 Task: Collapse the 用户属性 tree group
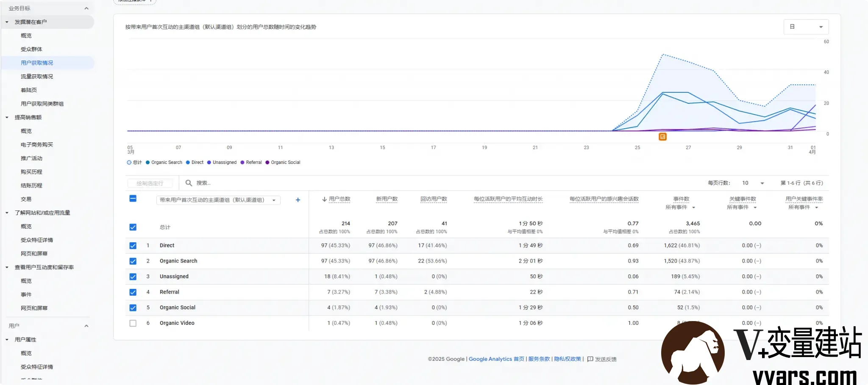7,340
